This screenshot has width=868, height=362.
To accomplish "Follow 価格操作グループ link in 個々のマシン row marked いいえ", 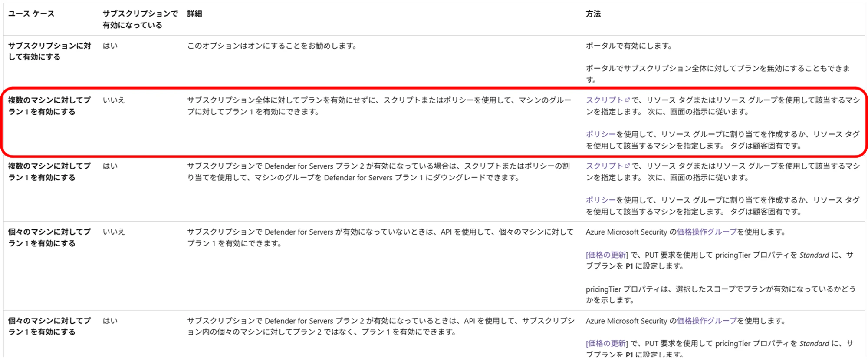I will coord(707,232).
